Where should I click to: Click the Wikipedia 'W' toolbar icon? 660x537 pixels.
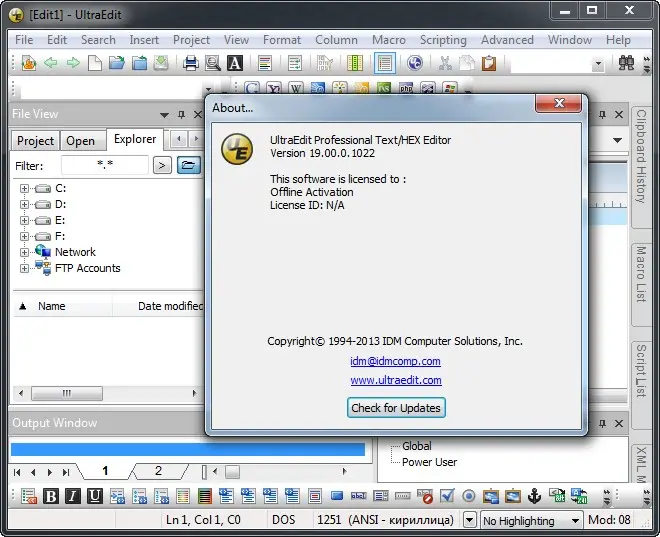pyautogui.click(x=296, y=88)
